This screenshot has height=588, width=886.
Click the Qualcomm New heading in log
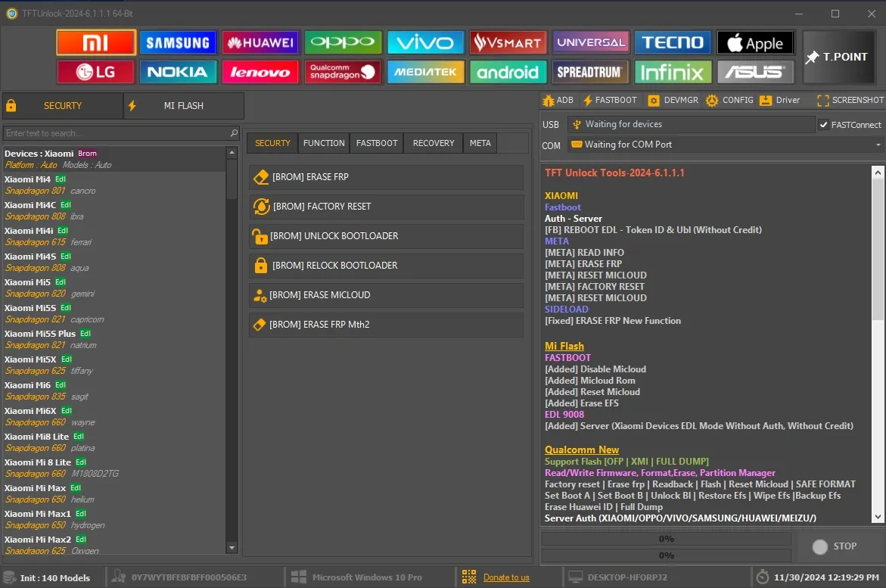tap(581, 450)
